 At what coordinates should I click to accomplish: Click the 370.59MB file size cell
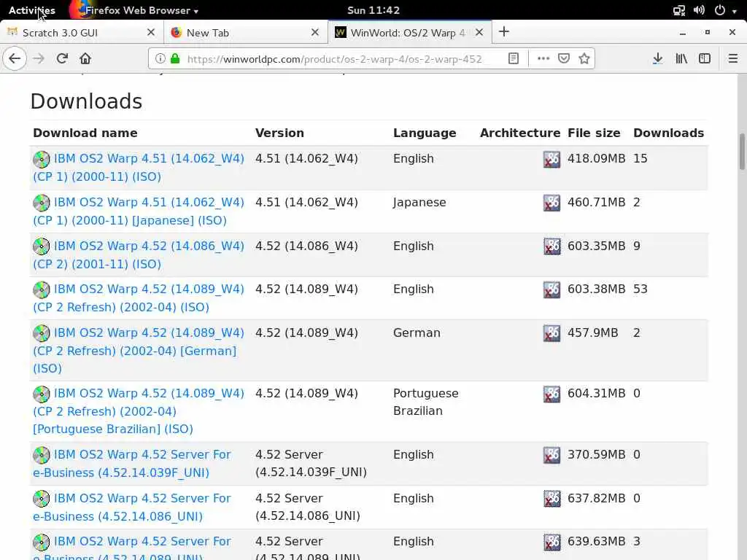[x=596, y=455]
